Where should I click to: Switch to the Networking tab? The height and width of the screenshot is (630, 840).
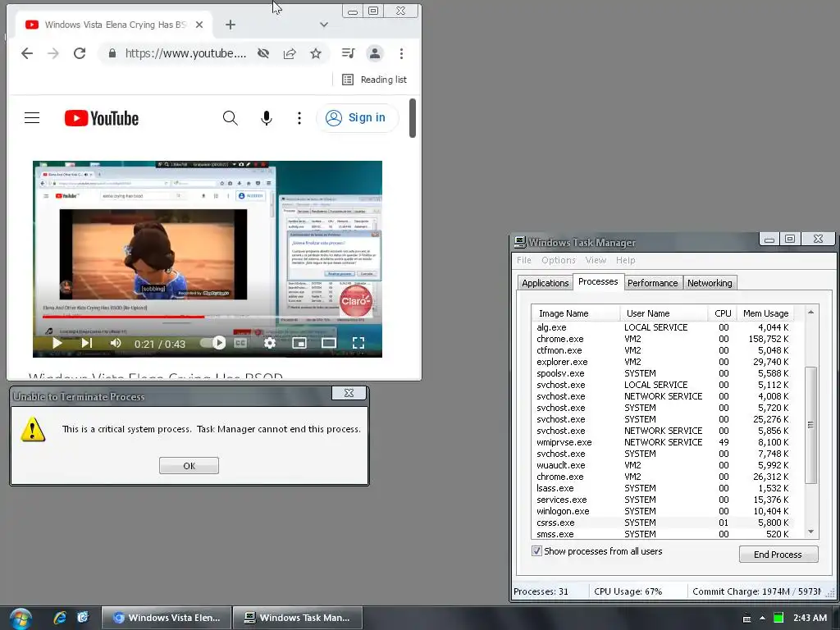(x=710, y=283)
